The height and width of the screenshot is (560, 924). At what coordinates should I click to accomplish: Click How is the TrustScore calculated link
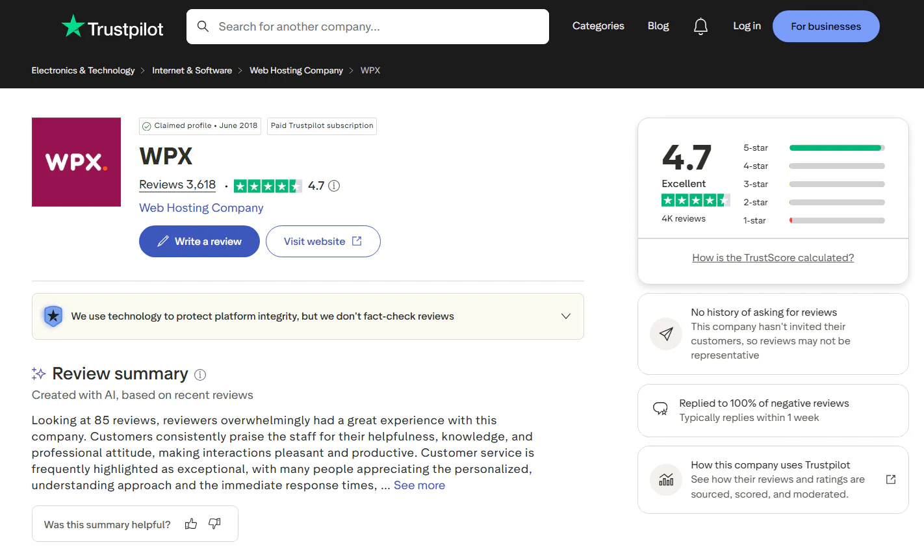pyautogui.click(x=773, y=258)
